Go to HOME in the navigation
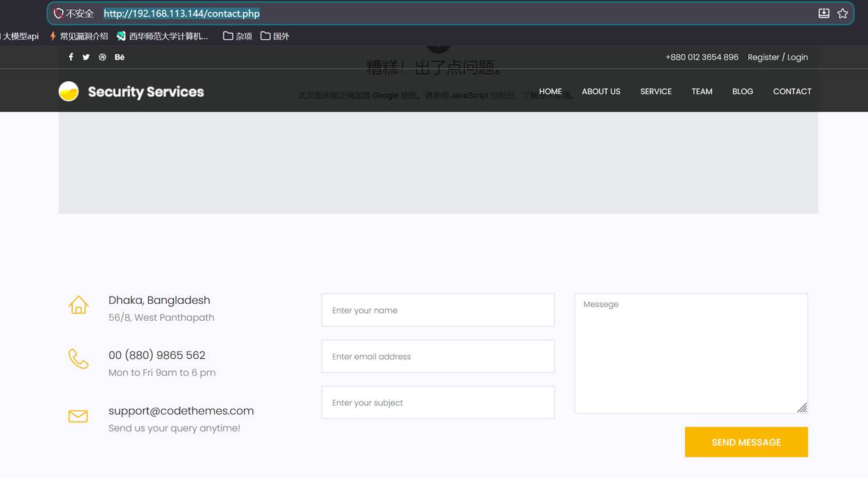Image resolution: width=868 pixels, height=478 pixels. click(550, 92)
